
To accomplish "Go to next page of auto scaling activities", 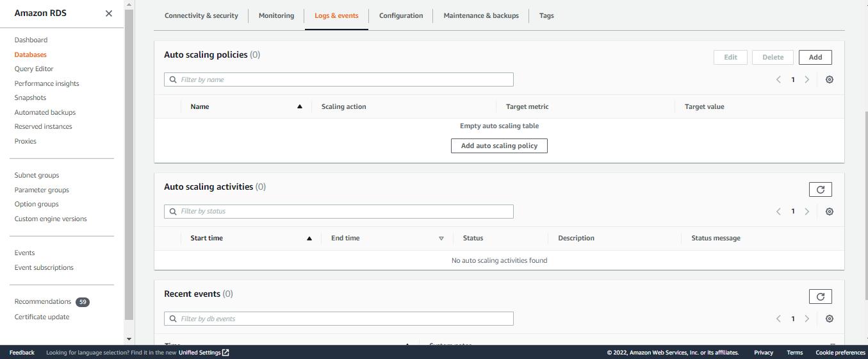I will pyautogui.click(x=807, y=212).
